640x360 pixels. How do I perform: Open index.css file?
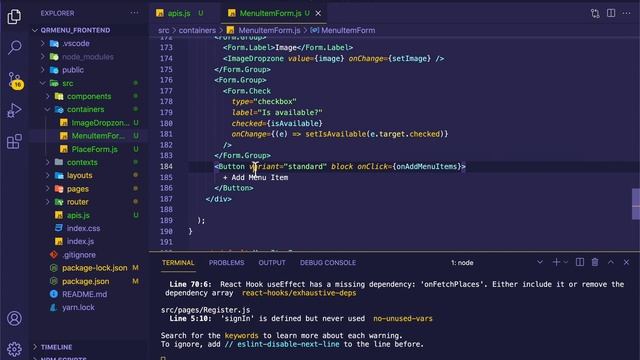coord(83,229)
